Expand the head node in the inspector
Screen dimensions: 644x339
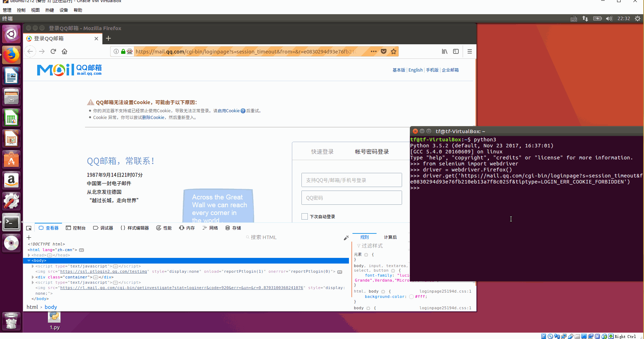point(29,255)
